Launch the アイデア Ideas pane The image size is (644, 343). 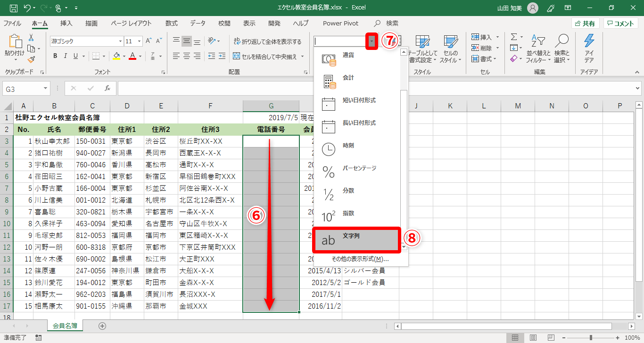[589, 49]
